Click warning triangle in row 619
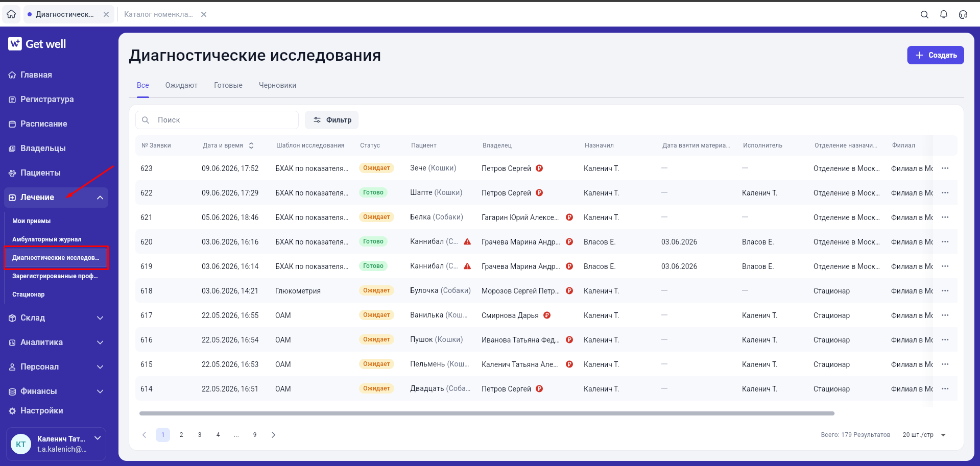980x466 pixels. [x=467, y=266]
